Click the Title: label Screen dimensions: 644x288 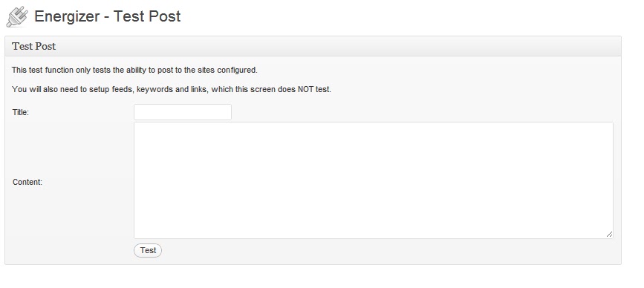(21, 112)
